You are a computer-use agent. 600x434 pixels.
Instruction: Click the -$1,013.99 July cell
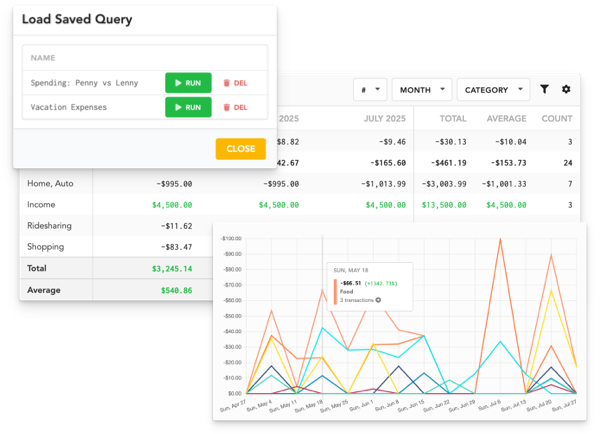coord(383,184)
